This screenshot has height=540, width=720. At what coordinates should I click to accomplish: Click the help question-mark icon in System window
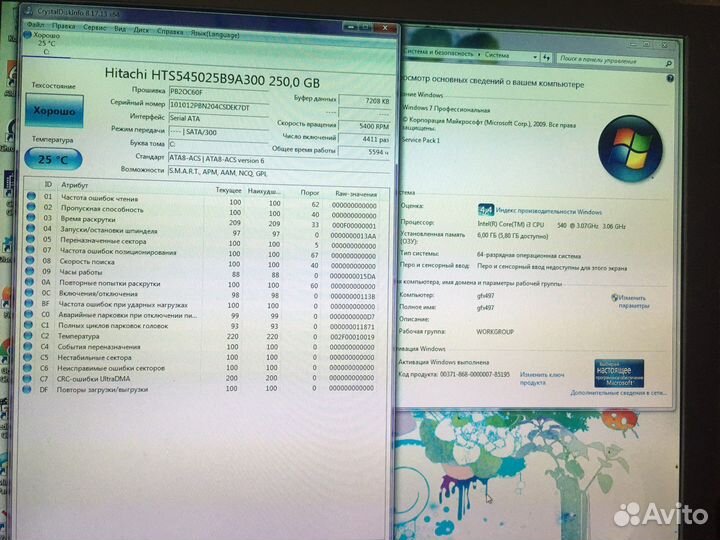coord(670,79)
